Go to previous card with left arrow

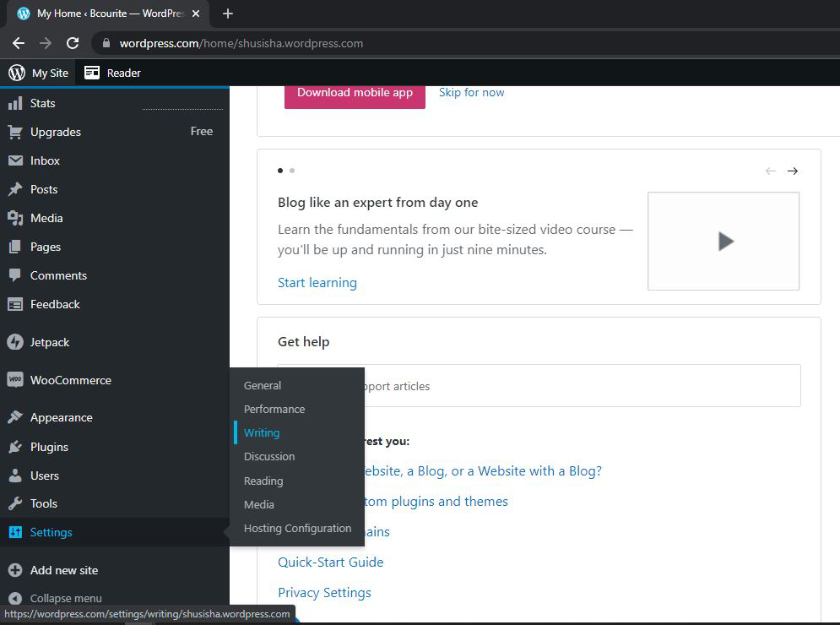tap(771, 171)
